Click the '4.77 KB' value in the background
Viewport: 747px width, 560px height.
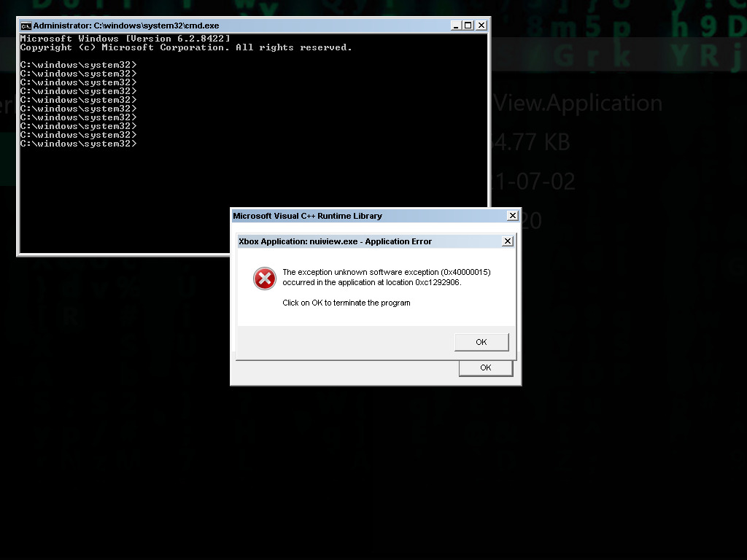(x=531, y=142)
